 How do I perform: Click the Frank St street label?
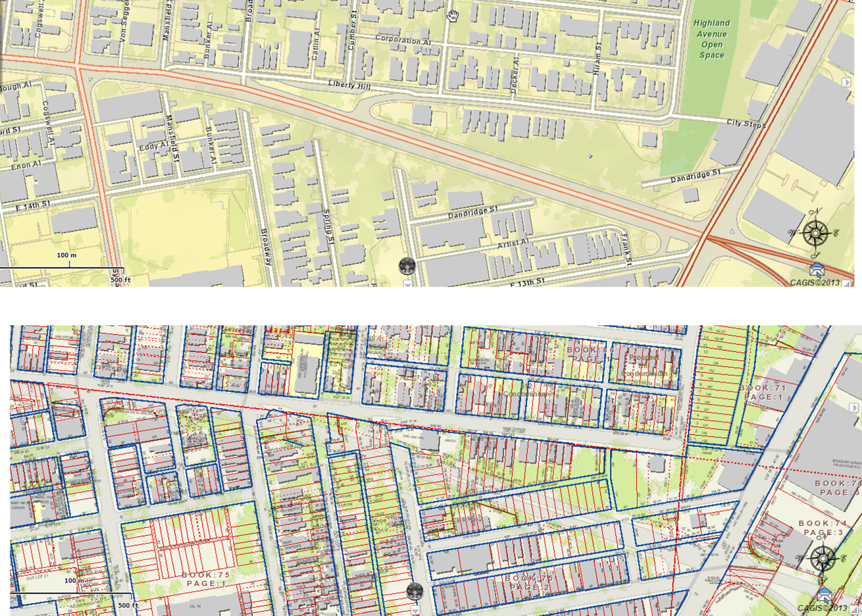(625, 249)
